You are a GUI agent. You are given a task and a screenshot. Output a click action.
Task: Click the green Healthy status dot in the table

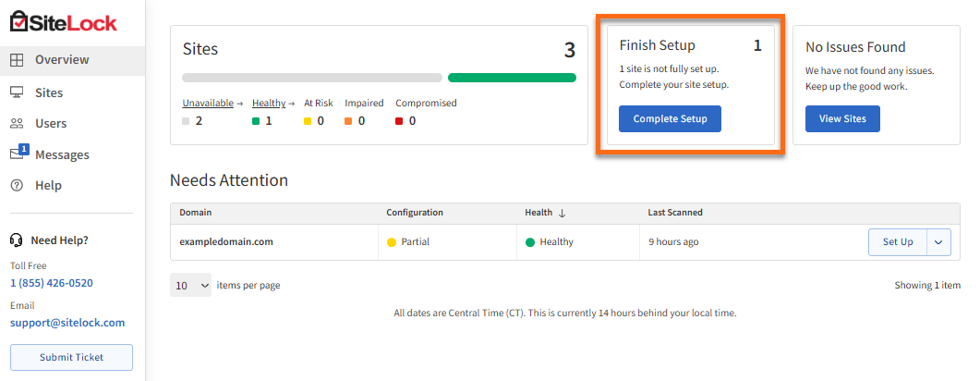(530, 242)
